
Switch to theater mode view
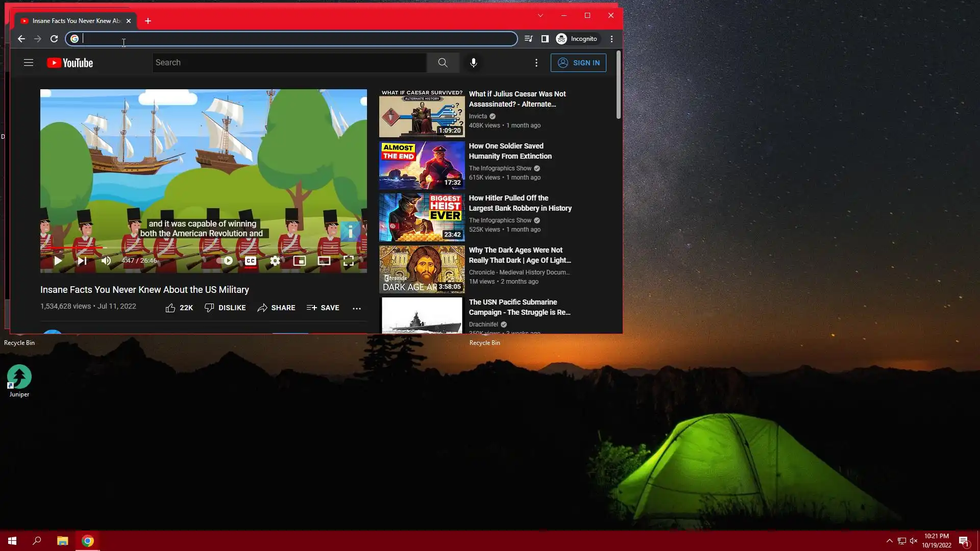point(324,261)
